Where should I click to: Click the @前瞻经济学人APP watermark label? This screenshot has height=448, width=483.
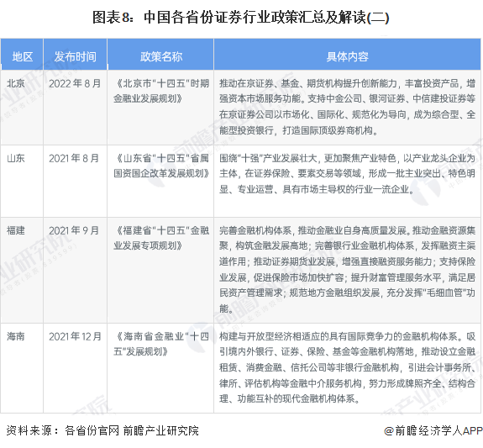click(x=433, y=430)
